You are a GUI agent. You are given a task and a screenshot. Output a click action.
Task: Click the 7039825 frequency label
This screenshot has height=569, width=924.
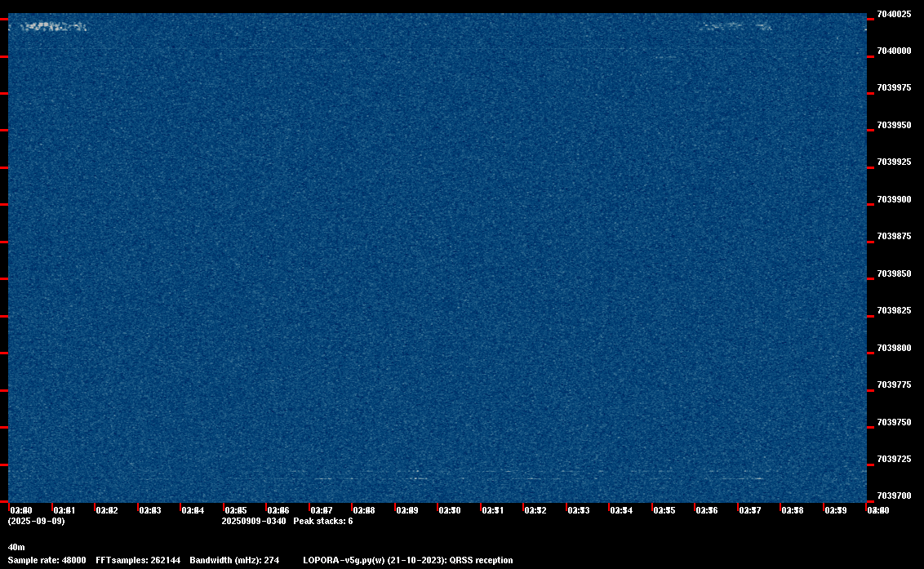(894, 311)
